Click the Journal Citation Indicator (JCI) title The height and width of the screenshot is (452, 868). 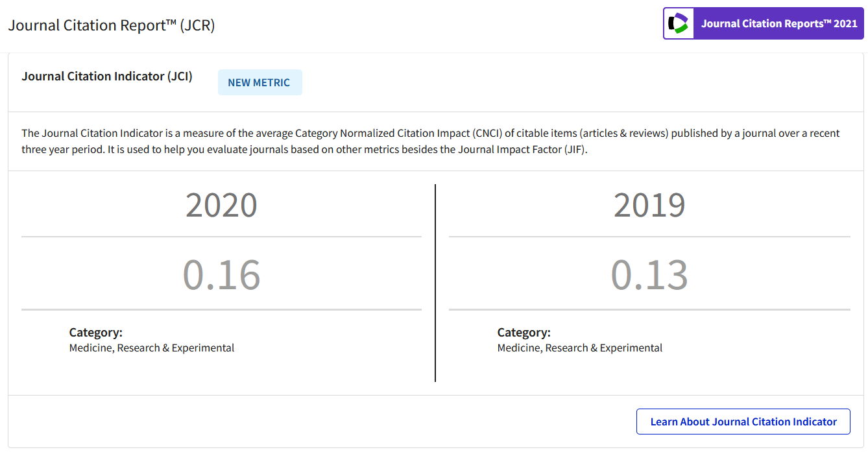pyautogui.click(x=107, y=76)
